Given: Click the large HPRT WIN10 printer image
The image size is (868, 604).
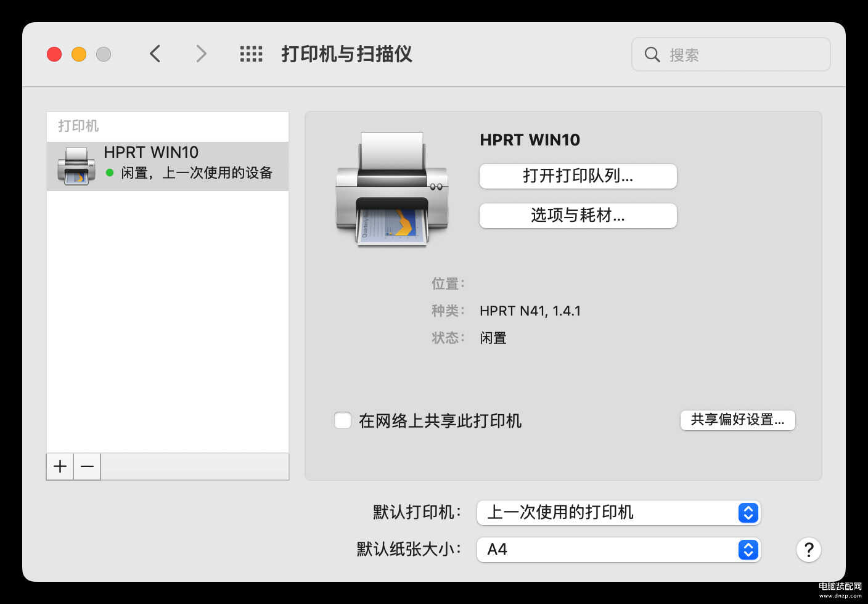Looking at the screenshot, I should pos(392,190).
